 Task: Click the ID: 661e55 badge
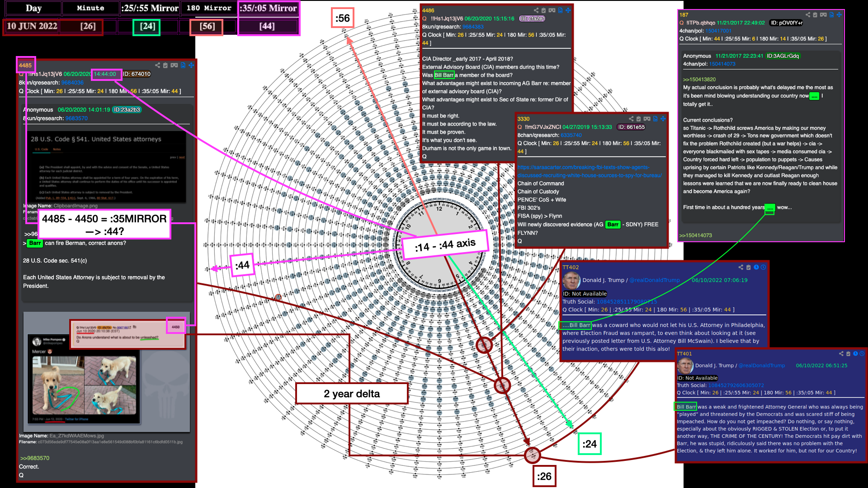[x=632, y=127]
